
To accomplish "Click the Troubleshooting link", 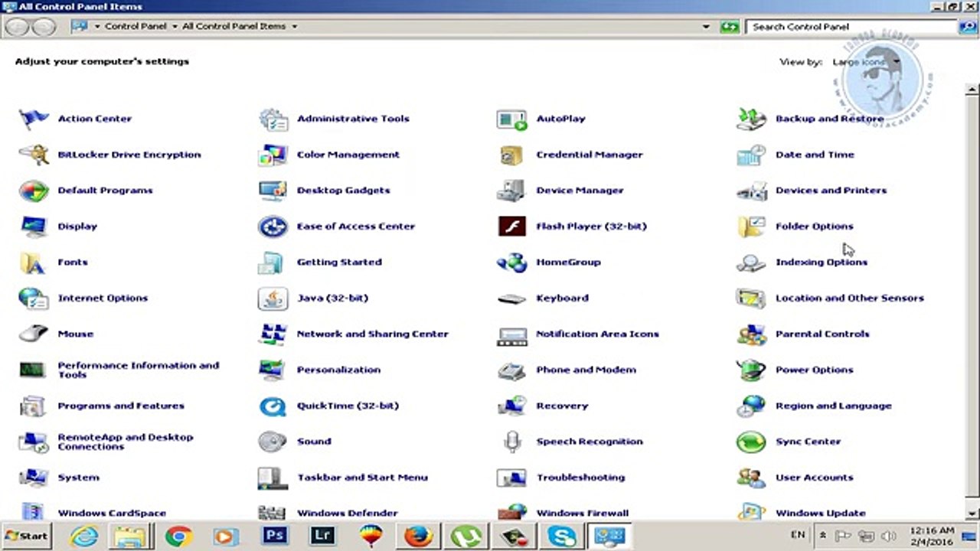I will (580, 478).
